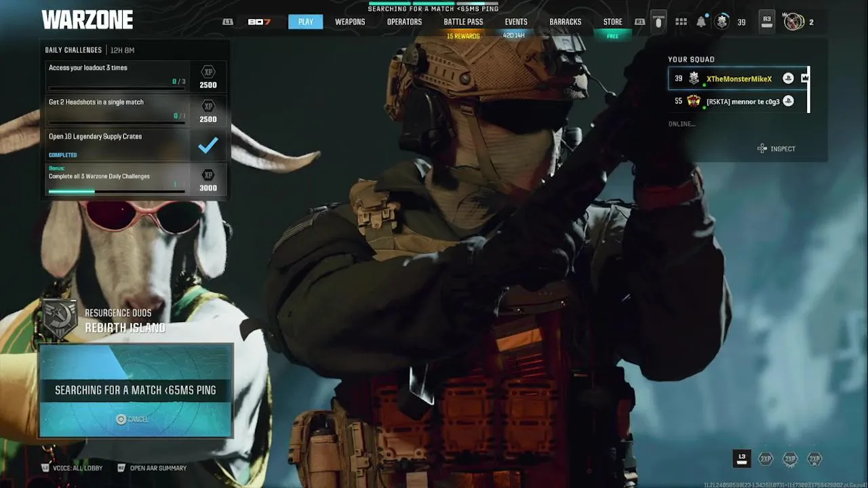Click the REBIRTH ISLAND mode title

coord(125,328)
